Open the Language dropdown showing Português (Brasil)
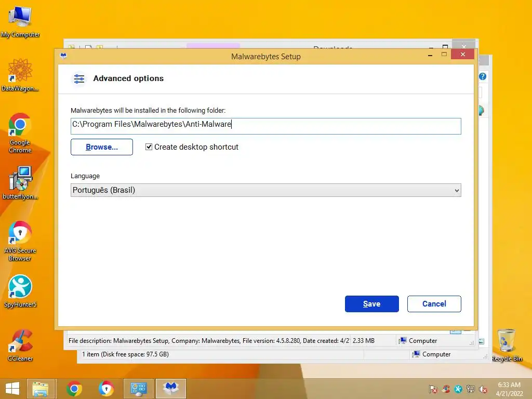Viewport: 532px width, 399px height. (265, 190)
